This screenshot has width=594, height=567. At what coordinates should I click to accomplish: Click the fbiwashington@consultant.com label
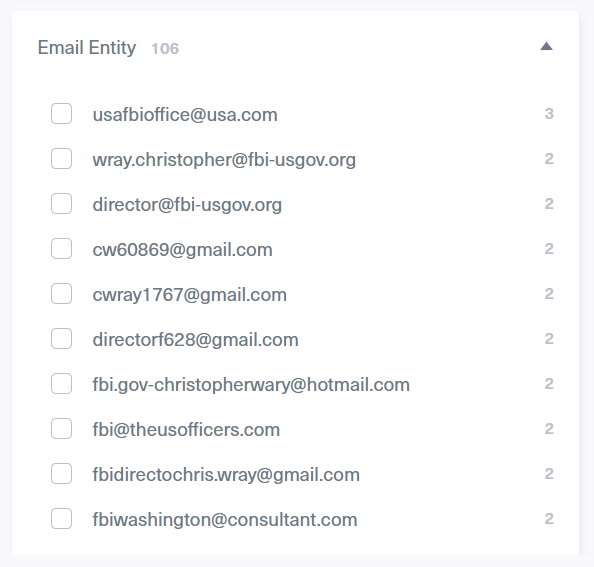pyautogui.click(x=225, y=520)
